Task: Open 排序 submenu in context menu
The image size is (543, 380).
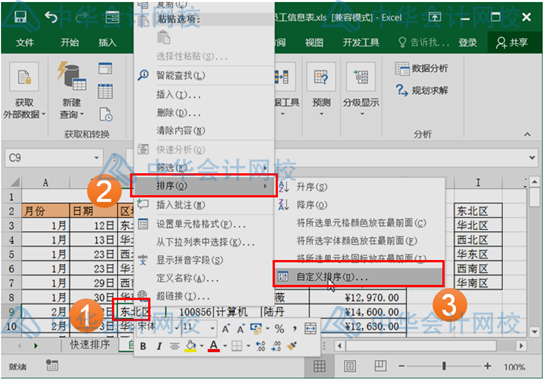Action: pos(203,186)
